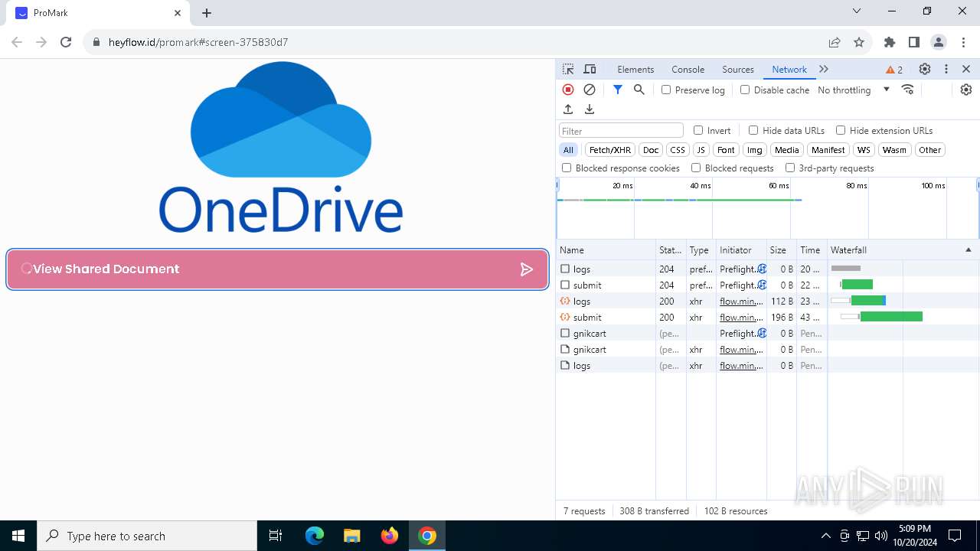
Task: Filter requests by Fetch/XHR
Action: click(610, 150)
